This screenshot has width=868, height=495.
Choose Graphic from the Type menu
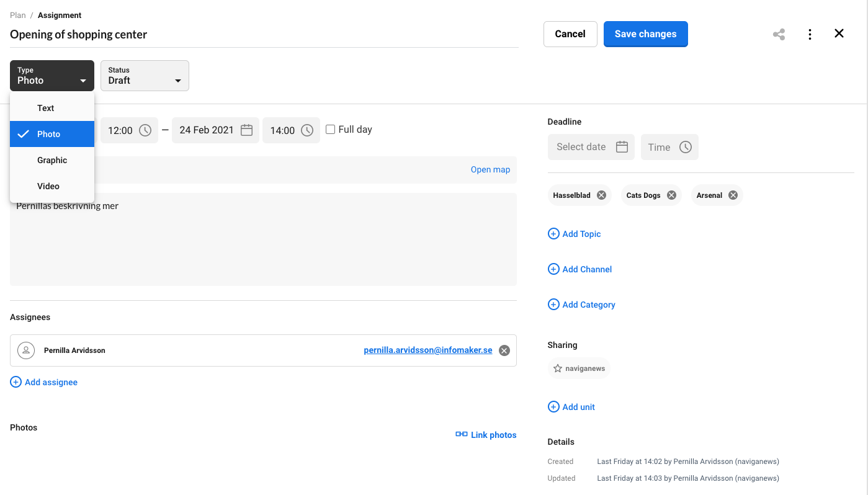tap(52, 160)
